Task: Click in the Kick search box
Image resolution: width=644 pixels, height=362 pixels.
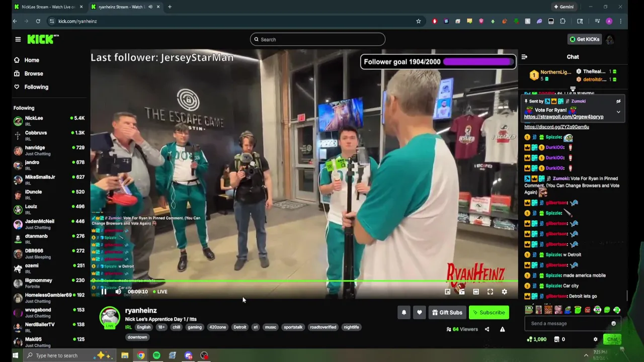Action: tap(317, 39)
